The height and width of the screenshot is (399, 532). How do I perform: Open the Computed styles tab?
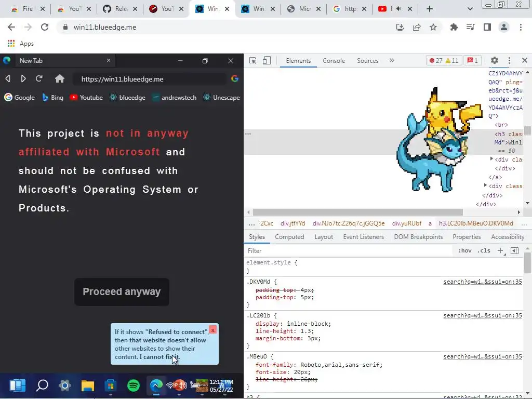pyautogui.click(x=289, y=237)
